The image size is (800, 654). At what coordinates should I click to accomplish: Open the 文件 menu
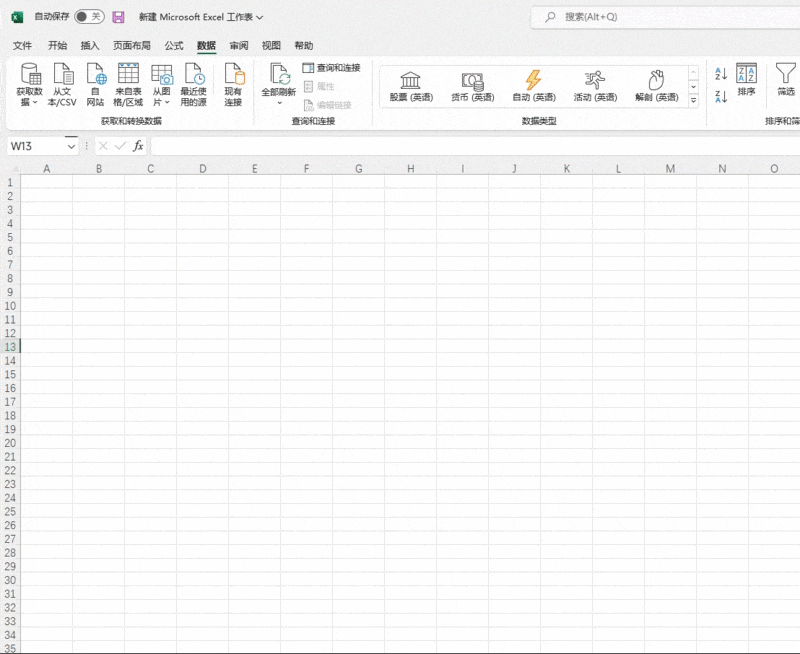[x=23, y=46]
